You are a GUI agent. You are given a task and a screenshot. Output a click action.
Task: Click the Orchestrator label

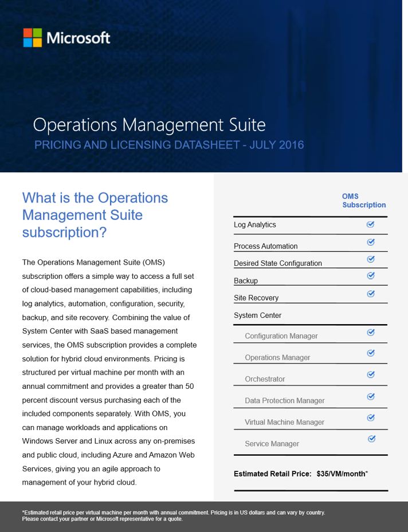(265, 379)
